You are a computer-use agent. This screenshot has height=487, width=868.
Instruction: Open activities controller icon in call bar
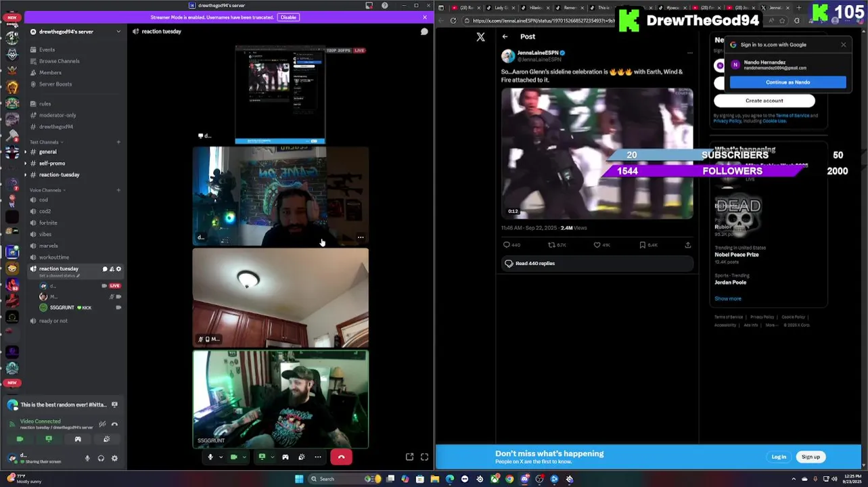click(x=285, y=457)
